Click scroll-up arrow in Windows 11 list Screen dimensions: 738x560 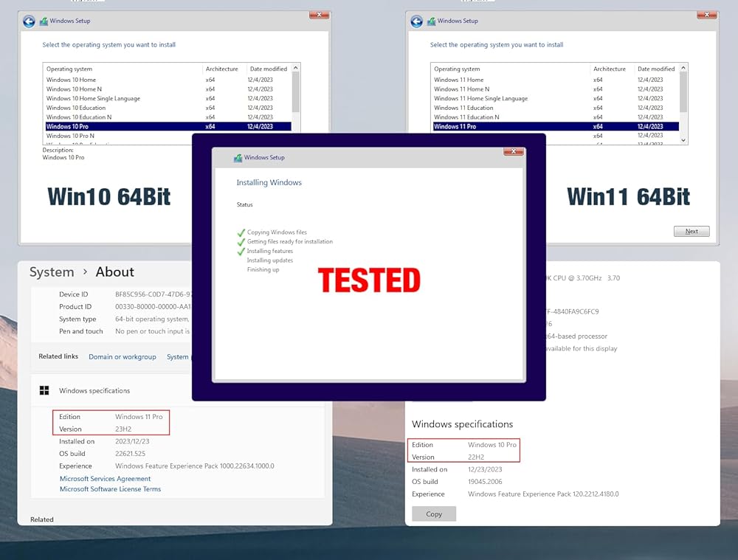coord(683,69)
